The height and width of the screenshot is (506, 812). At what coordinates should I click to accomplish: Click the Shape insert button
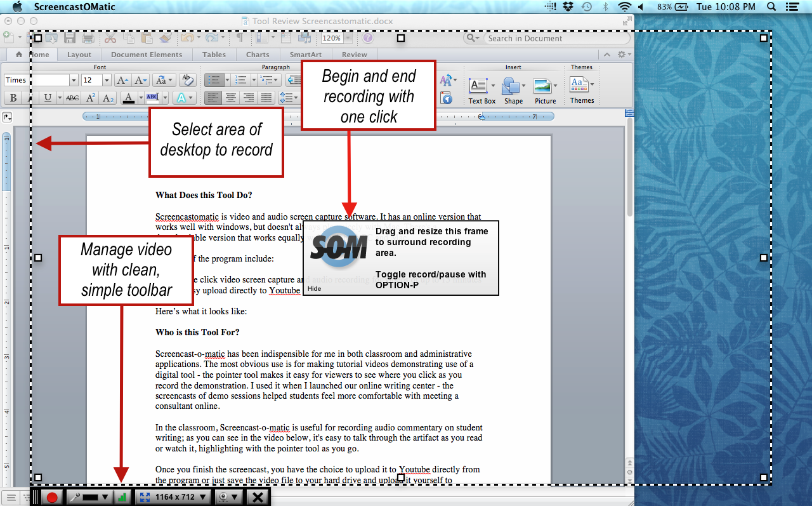(513, 90)
